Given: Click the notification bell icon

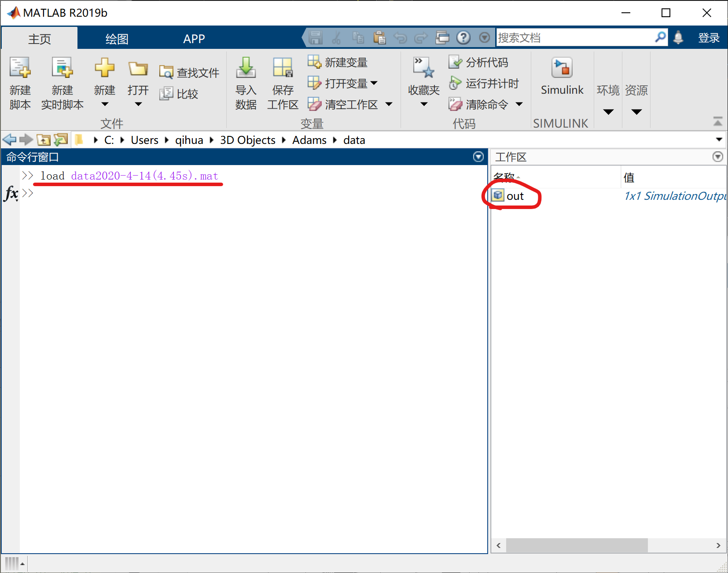Looking at the screenshot, I should [x=678, y=38].
